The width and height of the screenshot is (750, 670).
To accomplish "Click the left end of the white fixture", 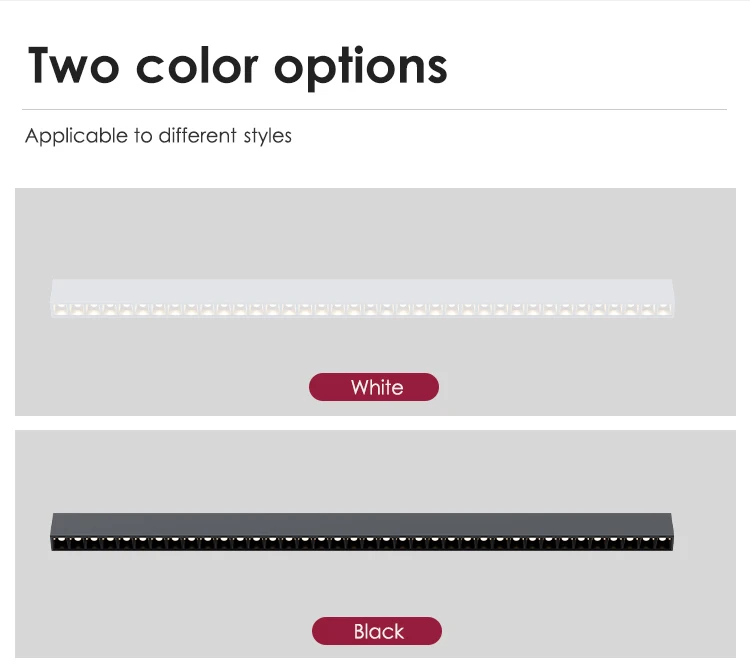I will click(x=56, y=298).
